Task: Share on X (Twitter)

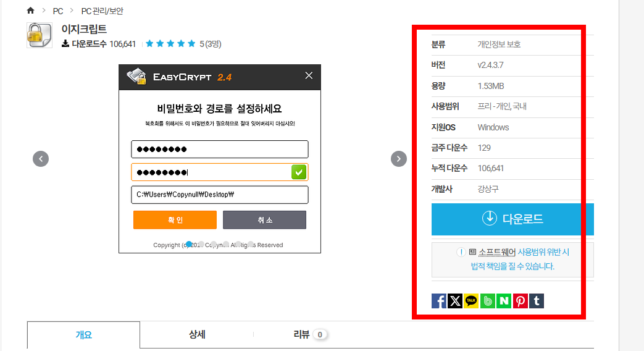Action: tap(455, 301)
